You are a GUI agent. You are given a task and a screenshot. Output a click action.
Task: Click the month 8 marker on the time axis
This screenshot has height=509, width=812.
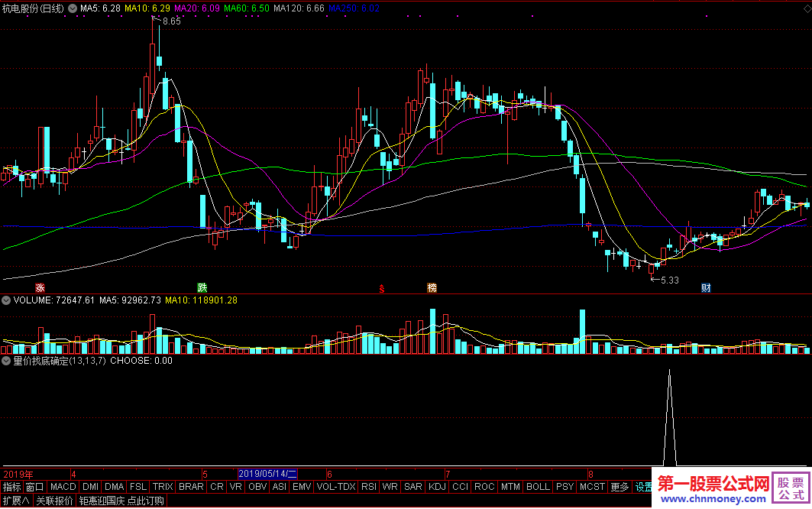591,475
